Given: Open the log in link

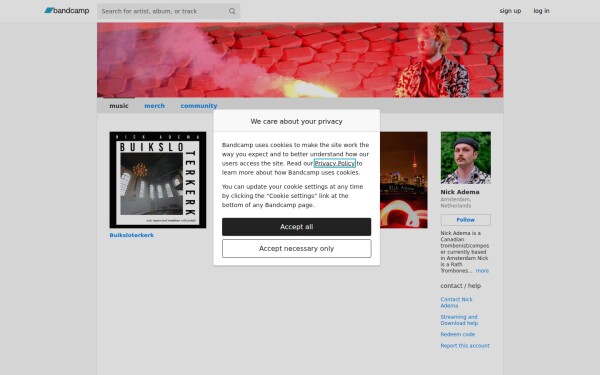Looking at the screenshot, I should tap(541, 11).
